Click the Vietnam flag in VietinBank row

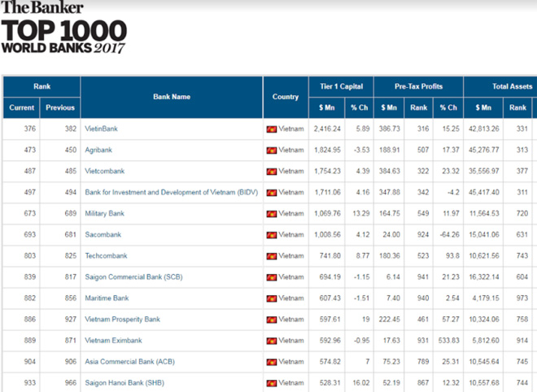(x=272, y=129)
